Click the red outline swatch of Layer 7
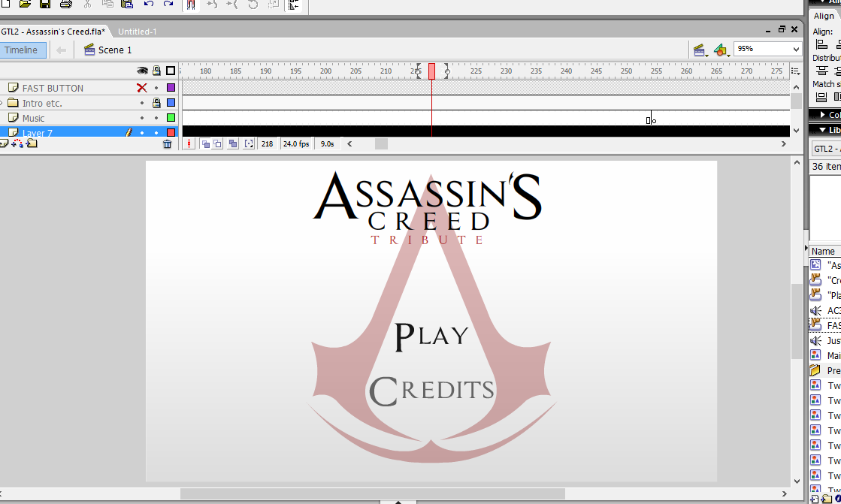Viewport: 841px width, 504px height. (x=171, y=132)
